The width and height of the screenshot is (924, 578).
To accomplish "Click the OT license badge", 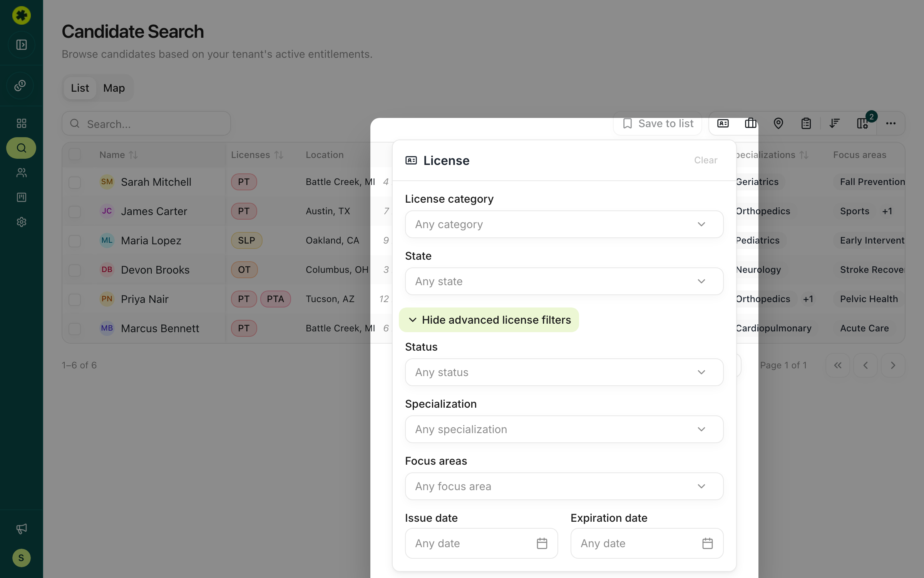I will click(x=244, y=270).
